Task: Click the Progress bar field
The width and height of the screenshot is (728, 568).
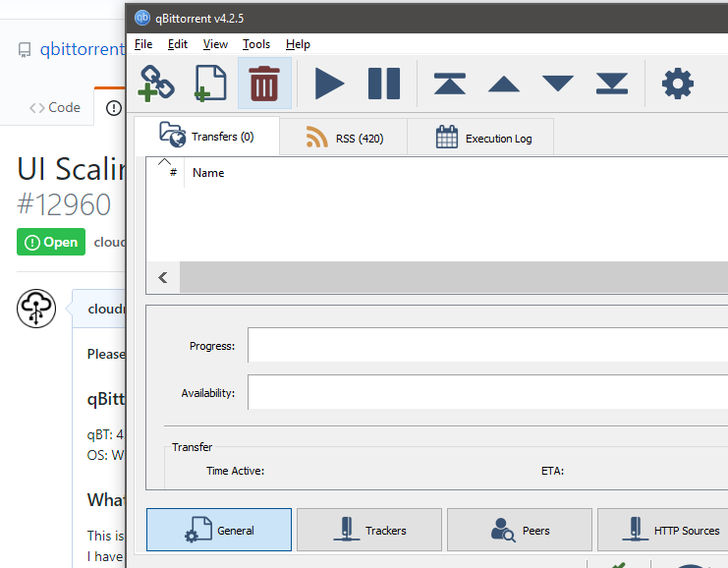Action: 487,345
